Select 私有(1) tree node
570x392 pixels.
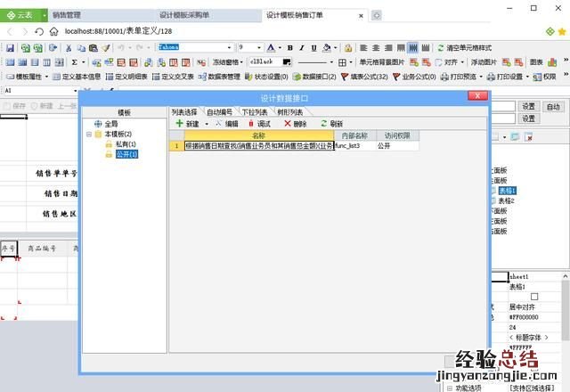point(126,144)
